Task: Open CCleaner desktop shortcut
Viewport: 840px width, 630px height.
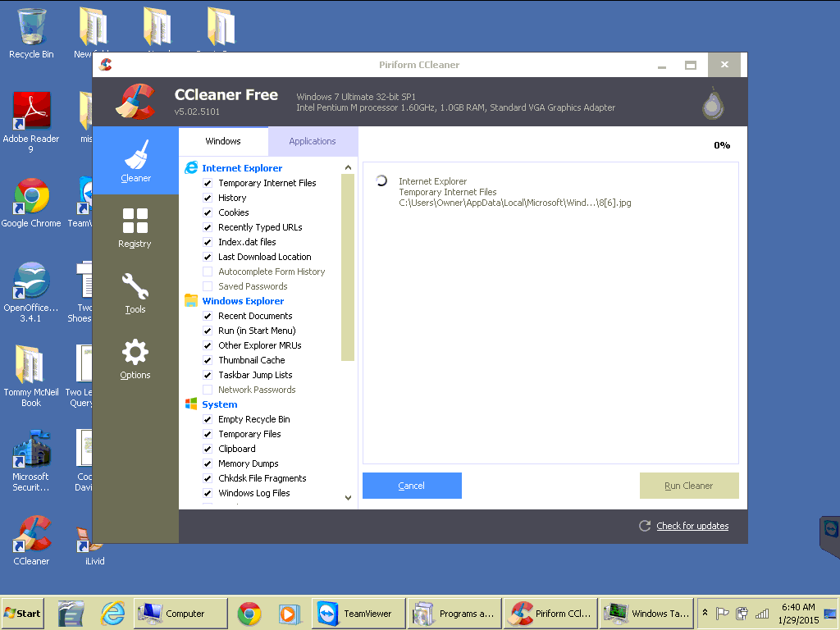Action: pos(31,541)
